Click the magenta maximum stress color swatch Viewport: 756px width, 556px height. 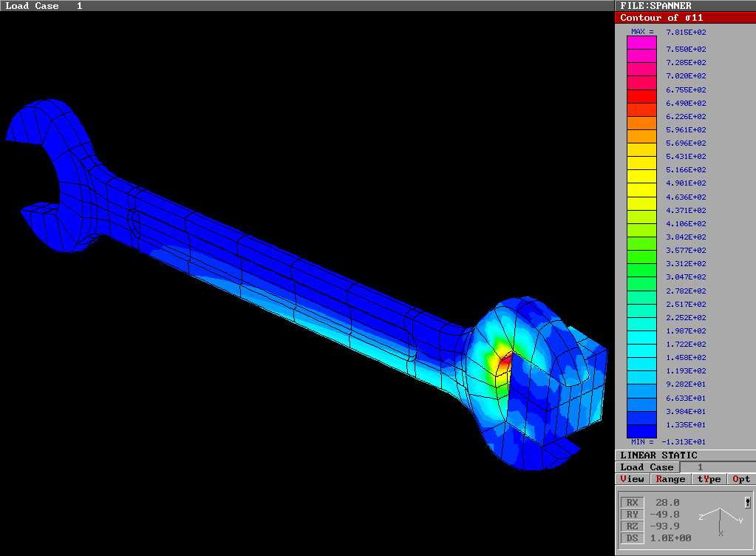pyautogui.click(x=641, y=43)
